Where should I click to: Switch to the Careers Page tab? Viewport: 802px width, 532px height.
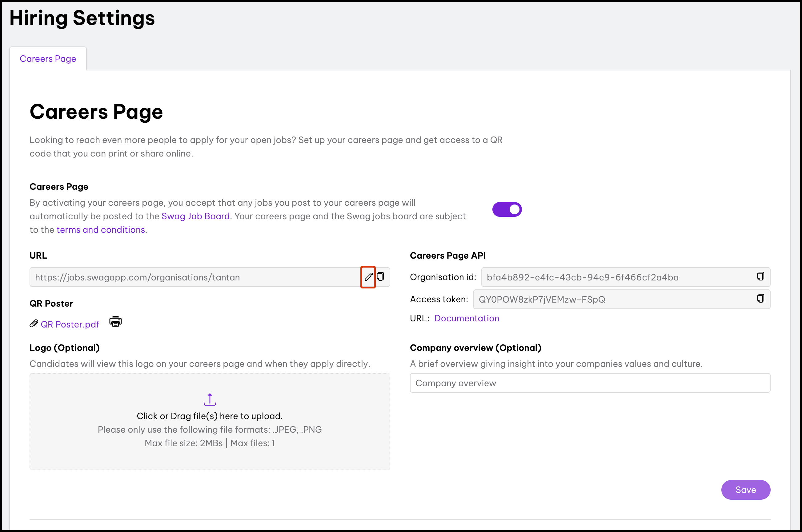[48, 59]
